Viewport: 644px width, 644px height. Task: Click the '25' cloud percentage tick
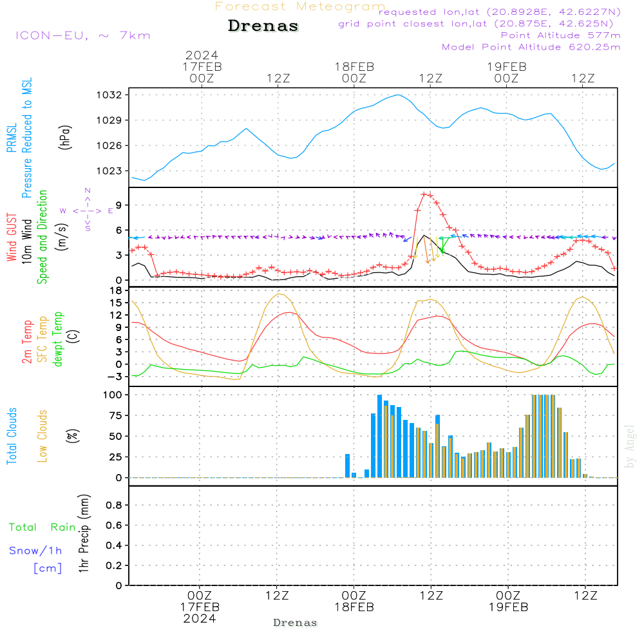[x=116, y=457]
